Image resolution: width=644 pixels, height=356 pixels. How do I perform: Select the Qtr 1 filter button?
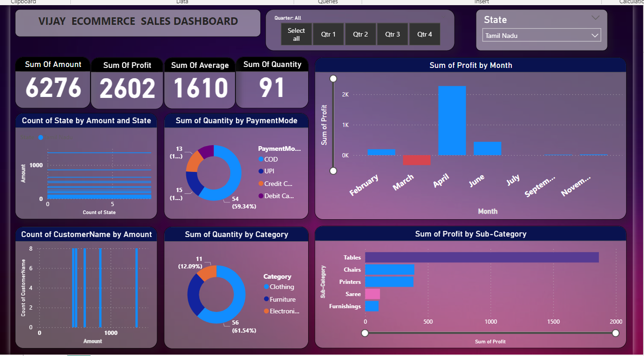coord(328,34)
